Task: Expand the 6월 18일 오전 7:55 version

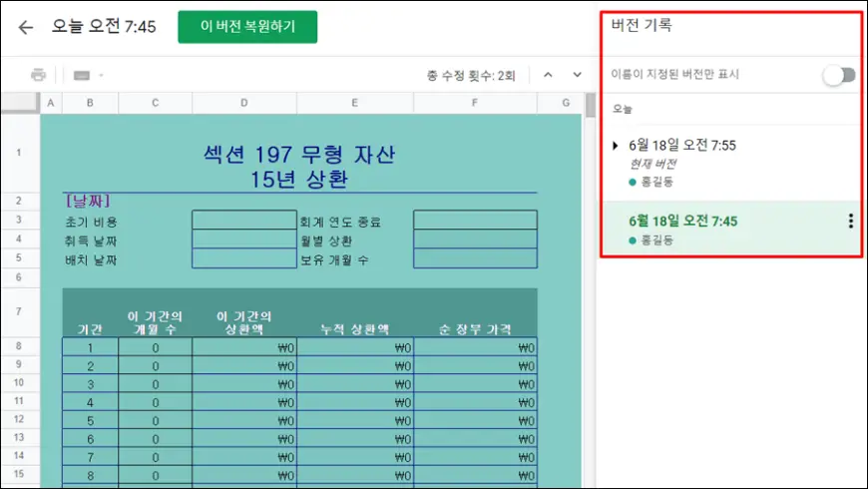Action: (616, 146)
